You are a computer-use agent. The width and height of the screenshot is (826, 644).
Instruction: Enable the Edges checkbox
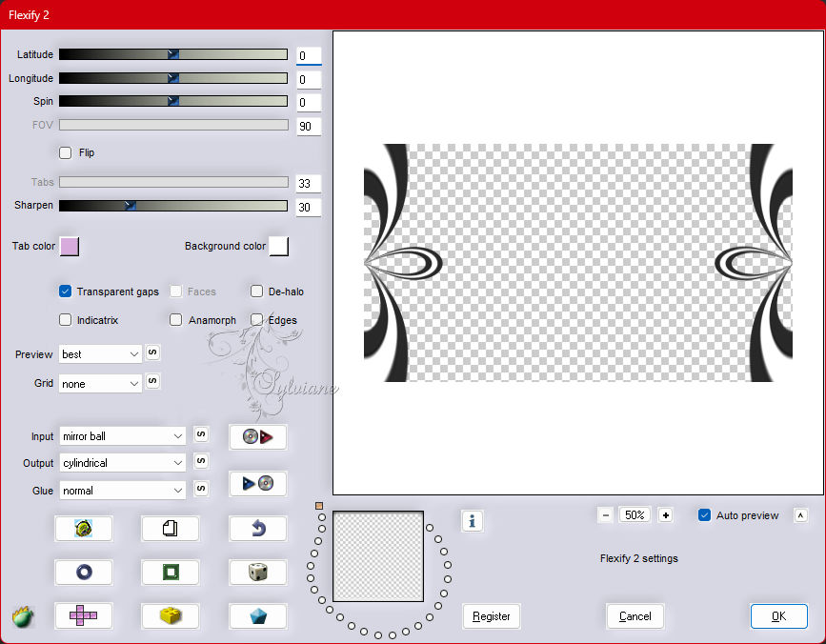coord(256,320)
